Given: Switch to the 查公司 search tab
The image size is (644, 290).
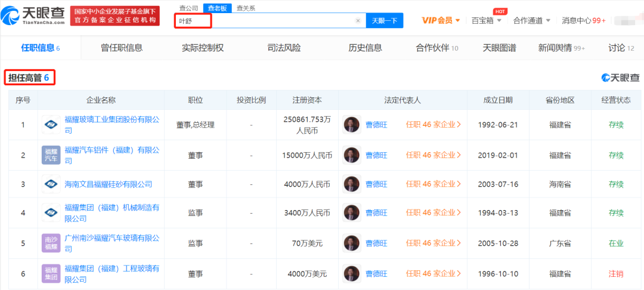Looking at the screenshot, I should point(189,8).
